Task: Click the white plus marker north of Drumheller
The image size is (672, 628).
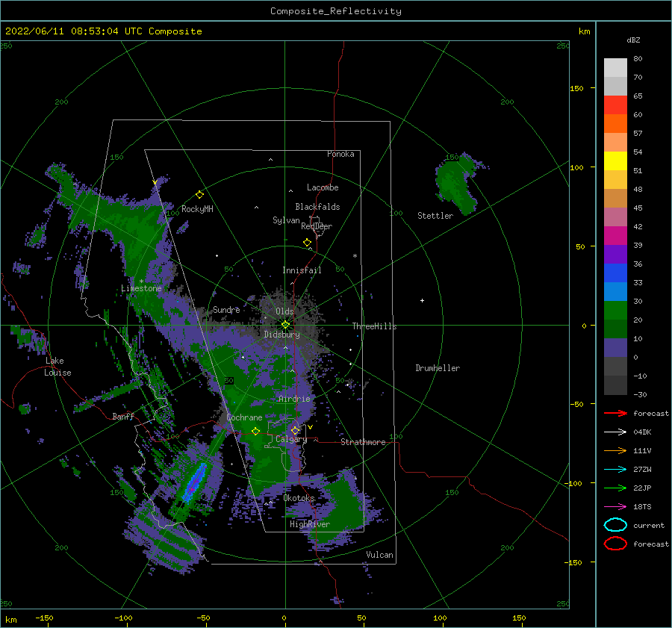Action: (x=422, y=300)
